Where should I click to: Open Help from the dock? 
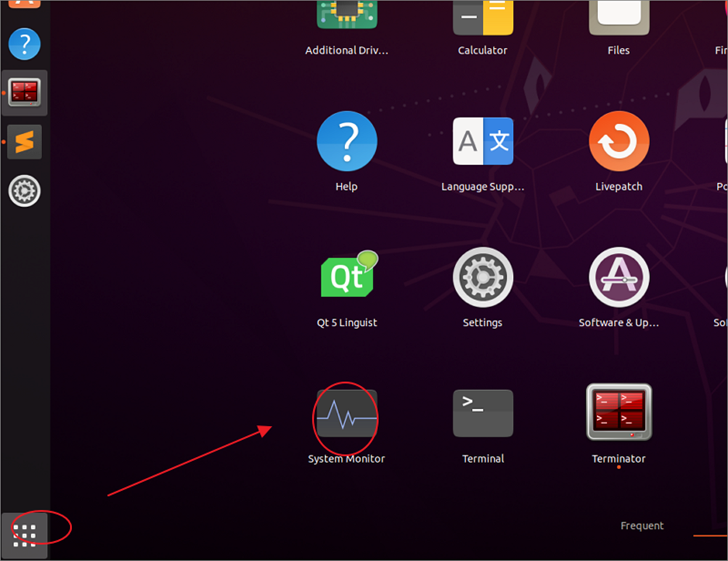[x=25, y=44]
